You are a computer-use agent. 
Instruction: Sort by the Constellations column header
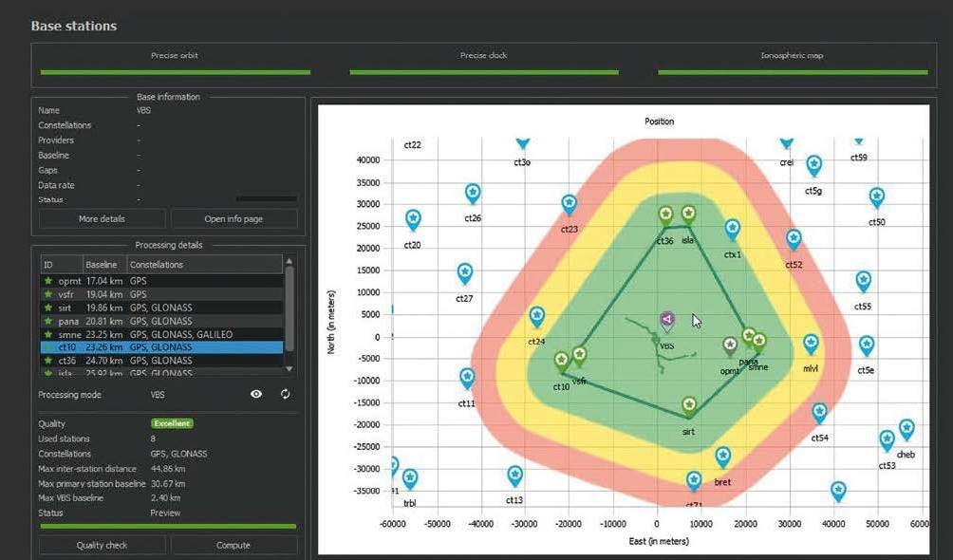point(157,264)
